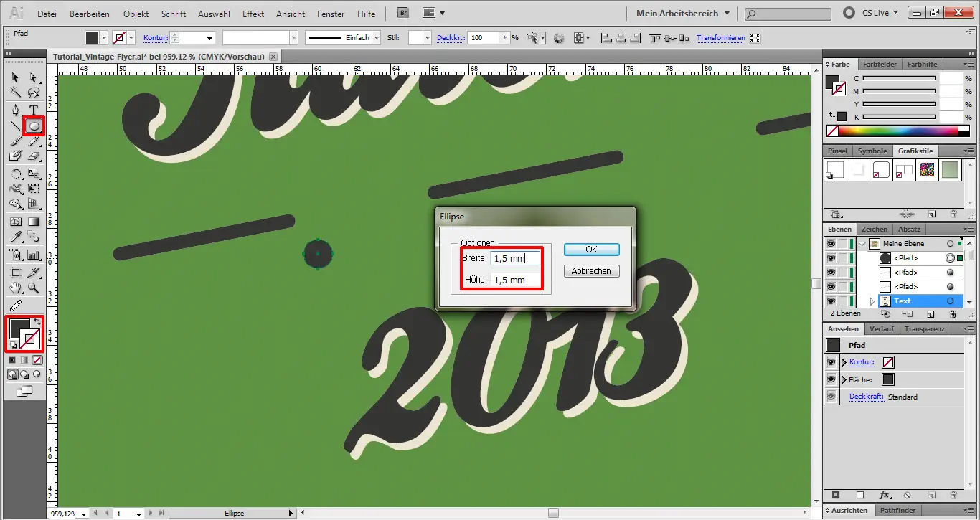
Task: Toggle visibility of the Text layer
Action: coord(831,301)
